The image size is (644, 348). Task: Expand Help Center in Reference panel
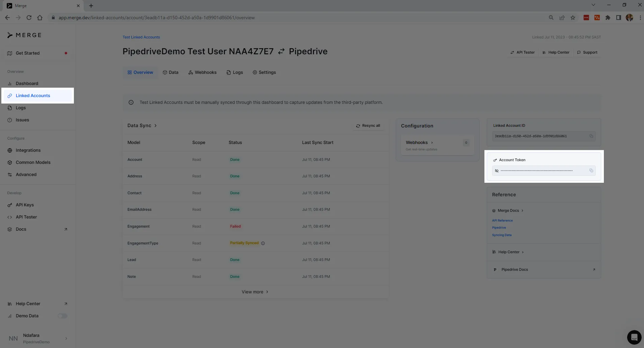tap(508, 252)
